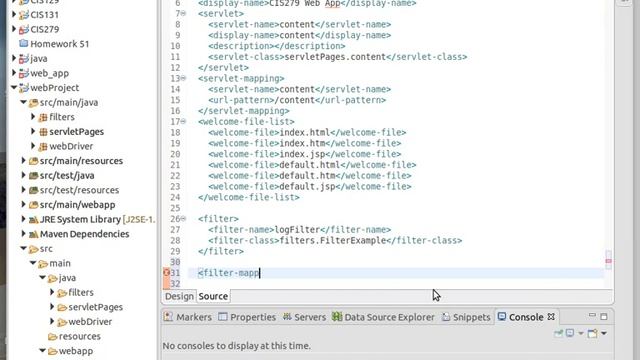This screenshot has height=360, width=640.
Task: Click the Pin Console icon
Action: click(x=558, y=333)
